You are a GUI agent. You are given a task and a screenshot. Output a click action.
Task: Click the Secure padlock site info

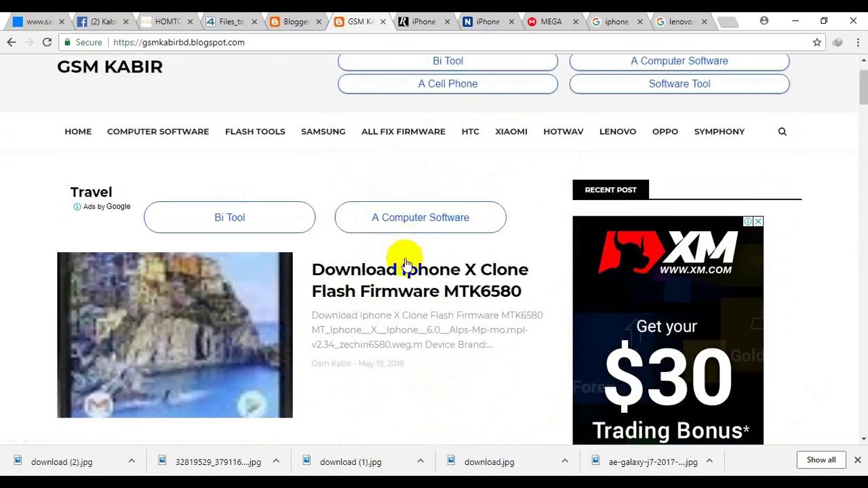point(82,42)
